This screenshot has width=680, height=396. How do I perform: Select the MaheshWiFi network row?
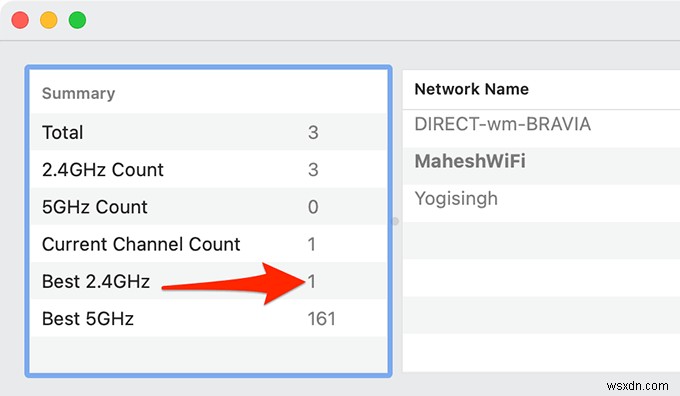point(541,166)
